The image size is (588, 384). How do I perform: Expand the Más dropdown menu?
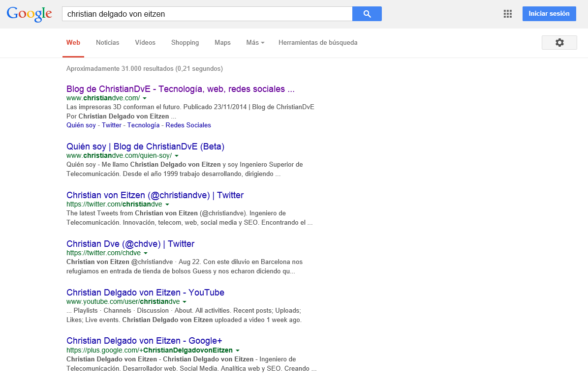[255, 42]
